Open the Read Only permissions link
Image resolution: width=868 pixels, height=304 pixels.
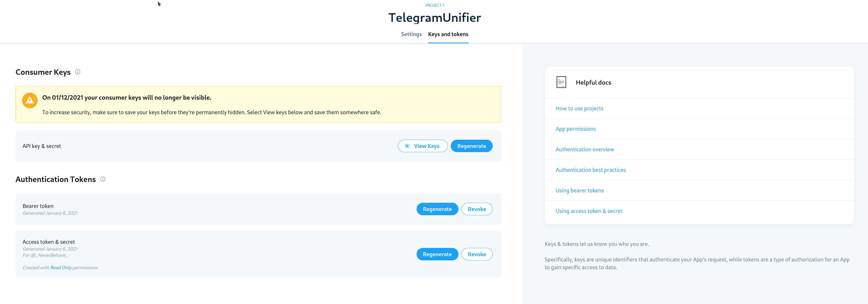(x=61, y=268)
